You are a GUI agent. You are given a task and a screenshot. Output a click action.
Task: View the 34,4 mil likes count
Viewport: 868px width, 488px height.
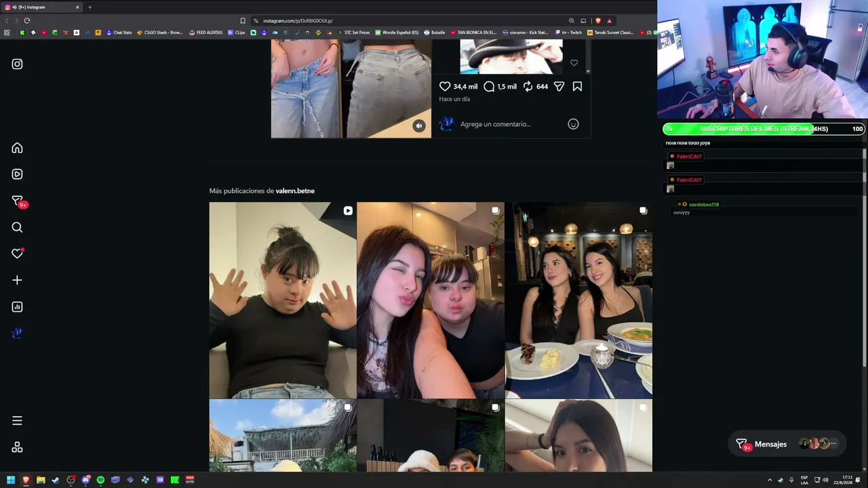(465, 87)
